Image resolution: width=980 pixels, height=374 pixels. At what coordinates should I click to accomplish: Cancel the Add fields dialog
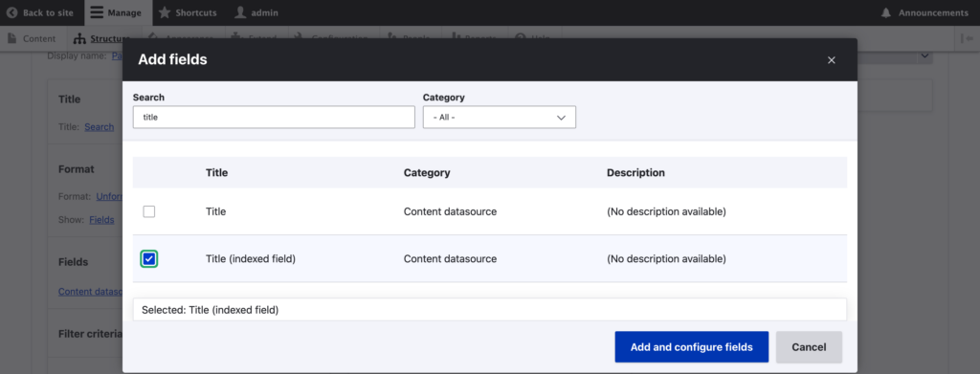click(x=809, y=347)
